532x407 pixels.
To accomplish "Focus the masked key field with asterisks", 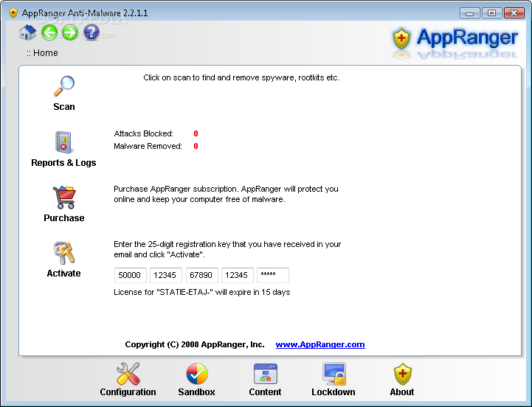I will [x=273, y=275].
